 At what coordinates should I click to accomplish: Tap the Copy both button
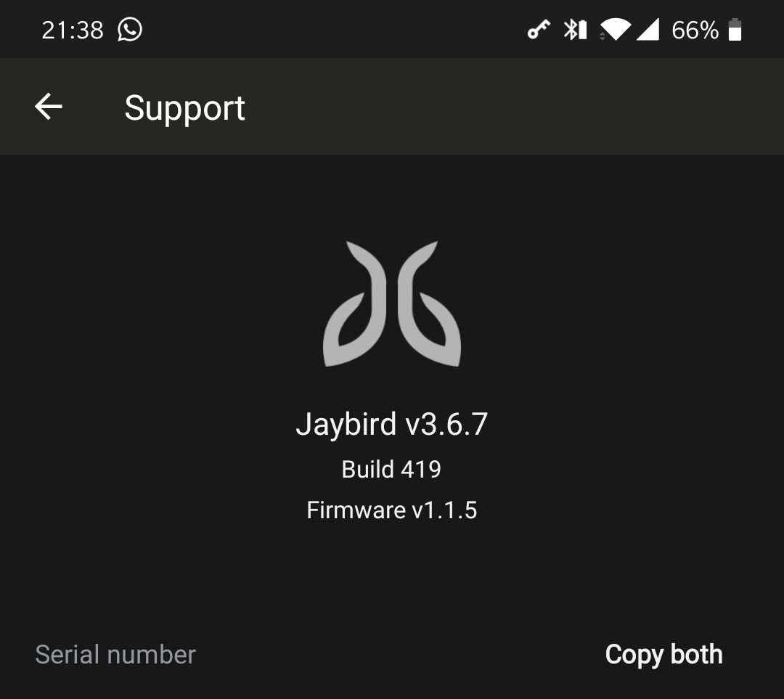pos(663,655)
